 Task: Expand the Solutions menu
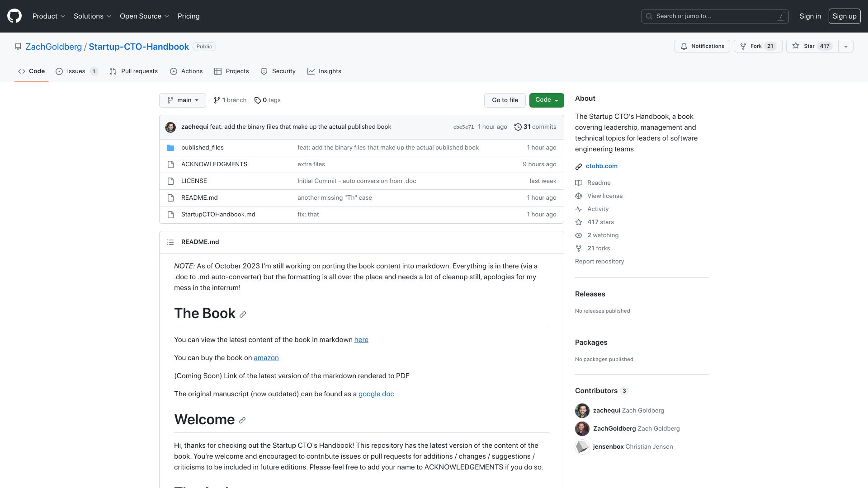click(92, 16)
